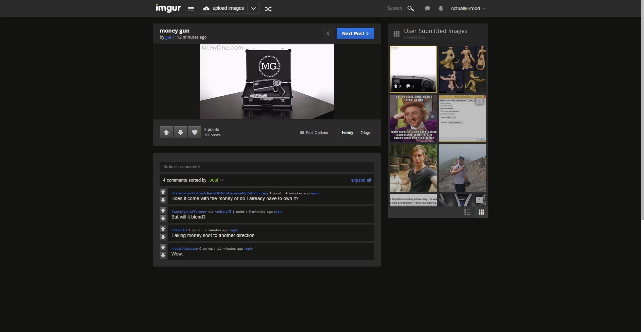
Task: Upvote the 'But will it blend?' comment
Action: pyautogui.click(x=163, y=210)
